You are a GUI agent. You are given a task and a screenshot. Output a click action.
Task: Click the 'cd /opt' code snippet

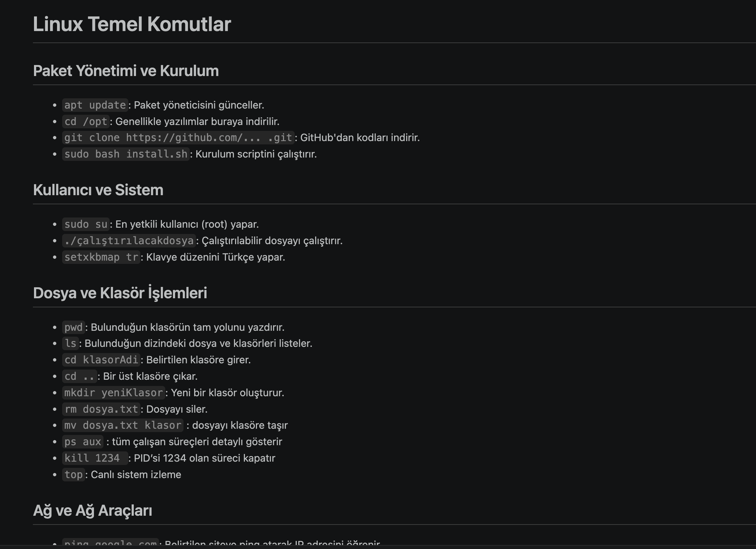coord(86,121)
